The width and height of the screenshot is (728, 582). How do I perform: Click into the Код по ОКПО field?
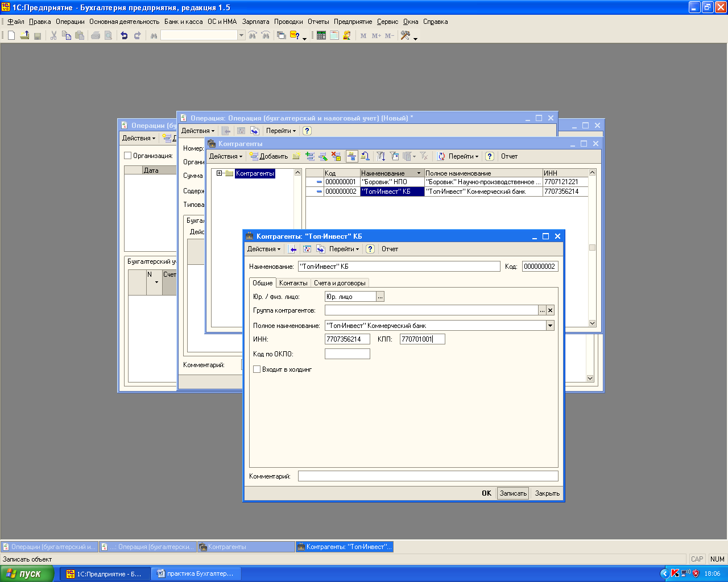coord(348,354)
